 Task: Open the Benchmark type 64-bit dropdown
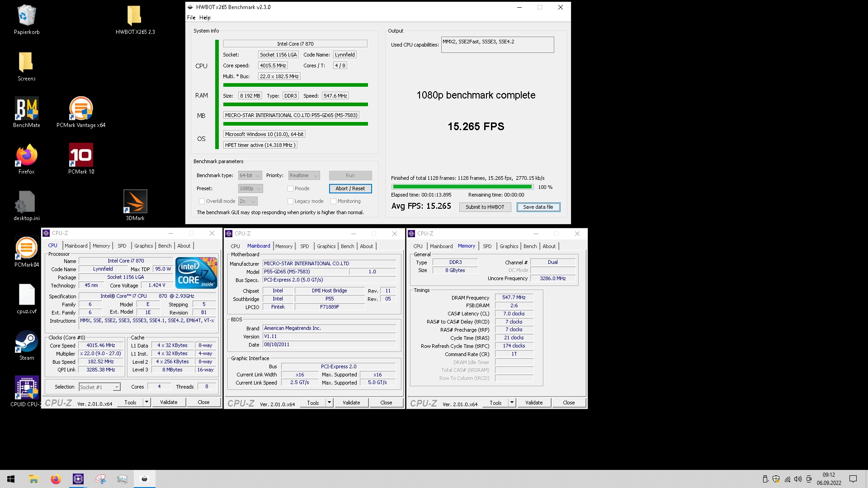(x=250, y=175)
